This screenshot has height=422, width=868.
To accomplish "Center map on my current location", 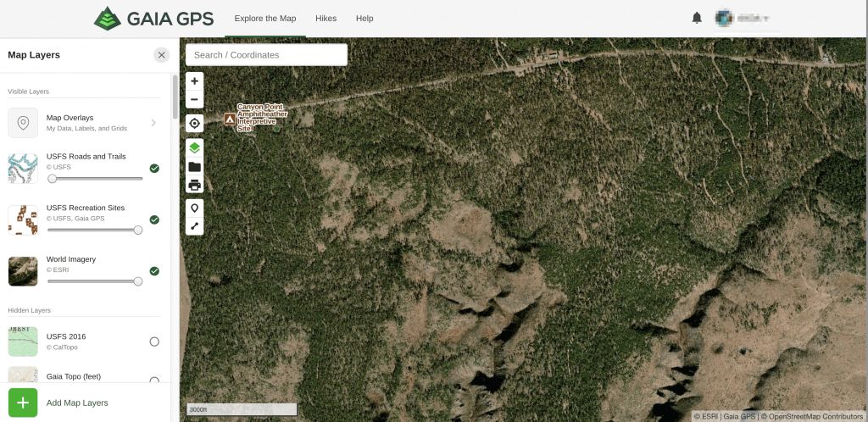I will click(194, 124).
